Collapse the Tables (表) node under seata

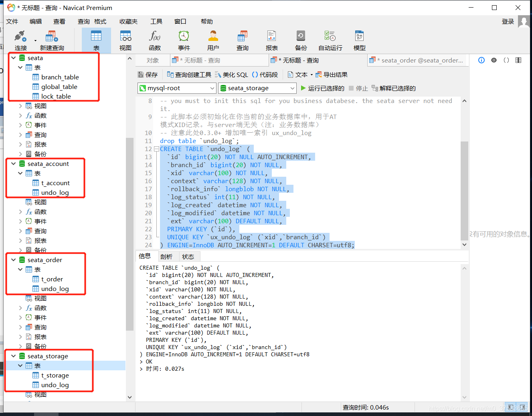pyautogui.click(x=20, y=67)
